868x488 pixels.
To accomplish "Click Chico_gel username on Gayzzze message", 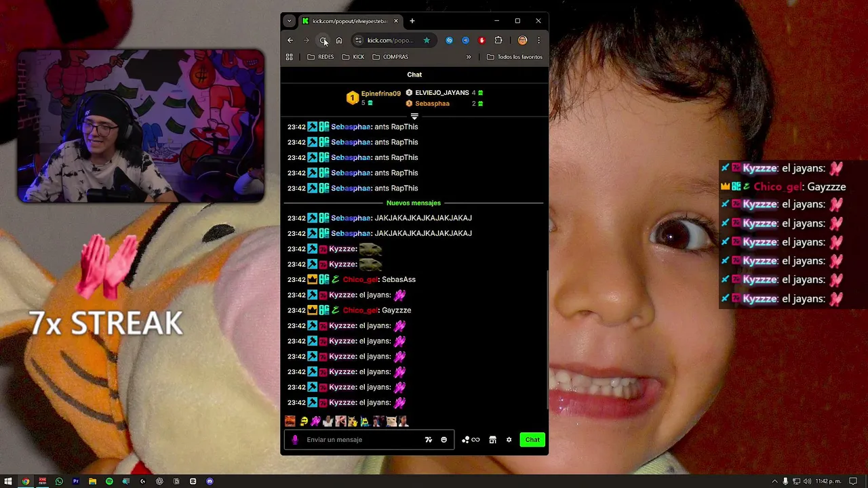I will click(360, 310).
